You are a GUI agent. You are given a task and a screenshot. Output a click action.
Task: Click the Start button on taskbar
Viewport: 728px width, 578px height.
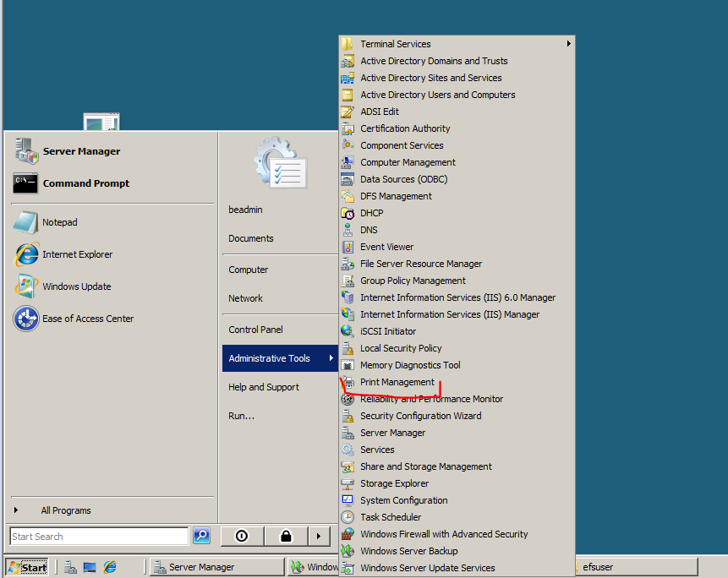coord(27,567)
